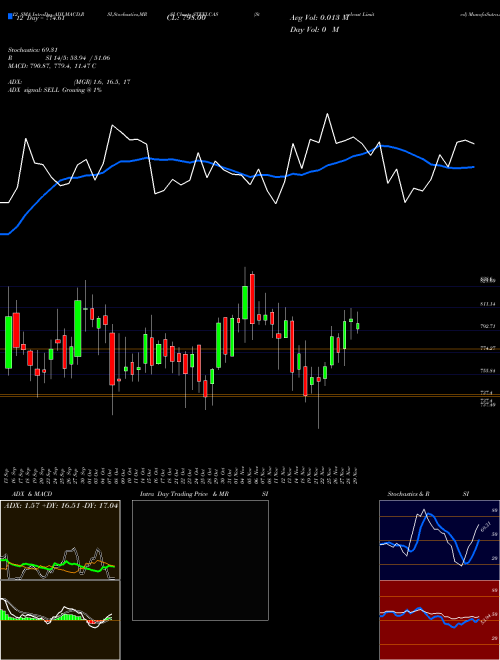Click the 'Stochastics & R' panel title
Viewport: 500px width, 660px height.
pyautogui.click(x=408, y=494)
